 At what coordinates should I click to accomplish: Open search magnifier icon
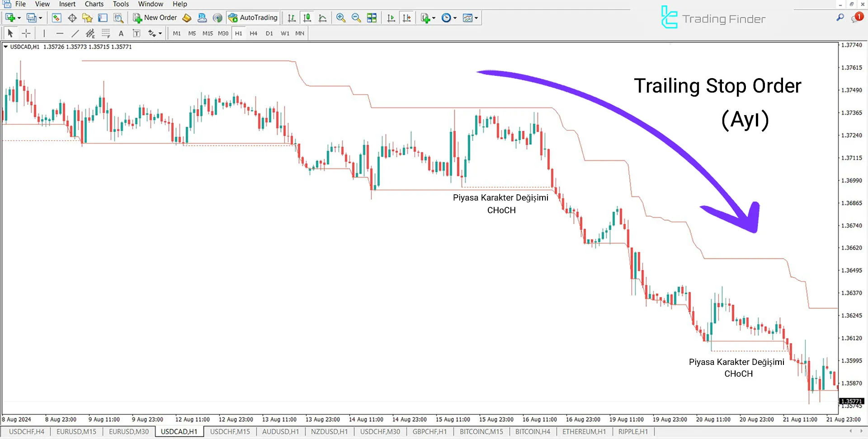(840, 18)
